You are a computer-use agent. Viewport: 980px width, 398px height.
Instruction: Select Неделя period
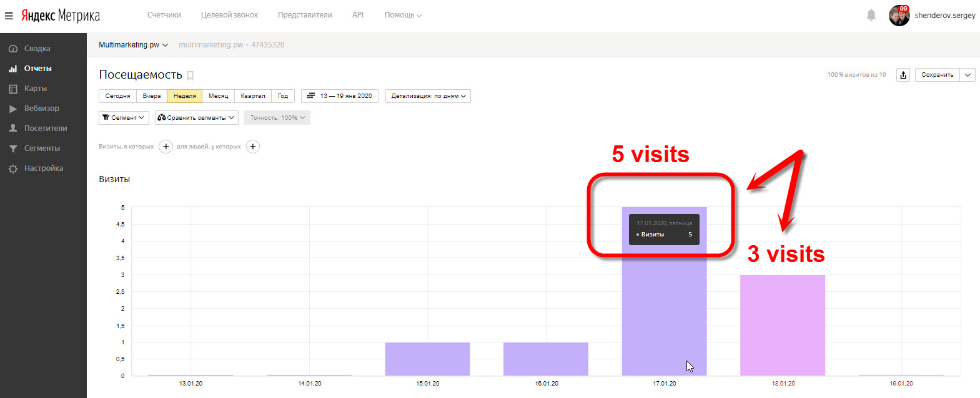click(184, 96)
